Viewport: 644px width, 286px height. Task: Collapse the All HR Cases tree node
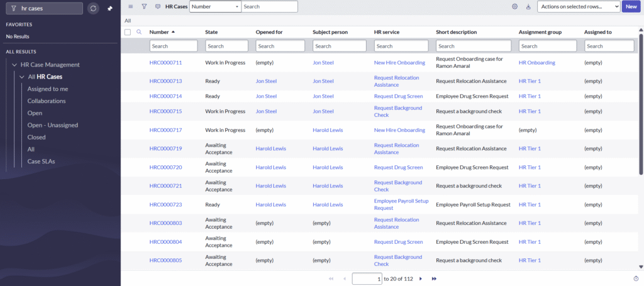click(x=22, y=77)
